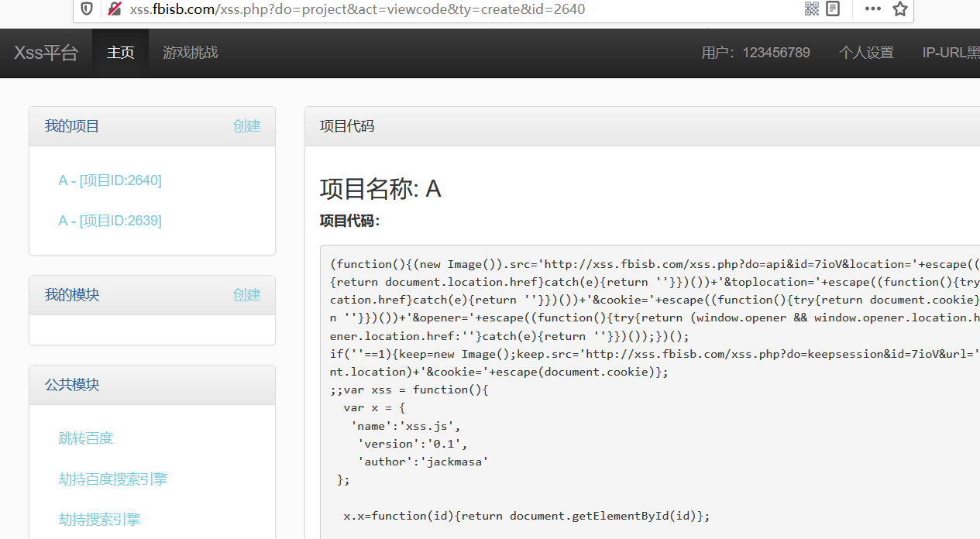Open the IP-URL黑 navbar item
This screenshot has width=980, height=539.
click(x=951, y=53)
